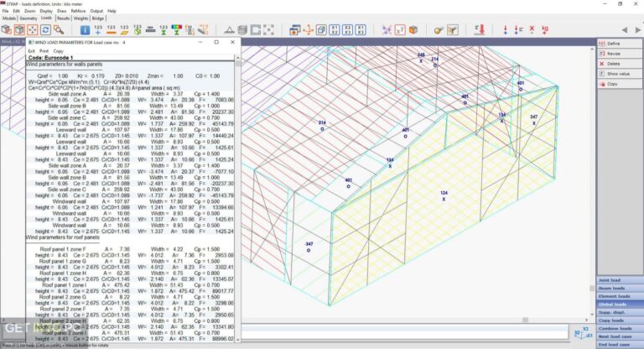Image resolution: width=644 pixels, height=349 pixels.
Task: Click the 123 node numbering plus icon
Action: (98, 29)
